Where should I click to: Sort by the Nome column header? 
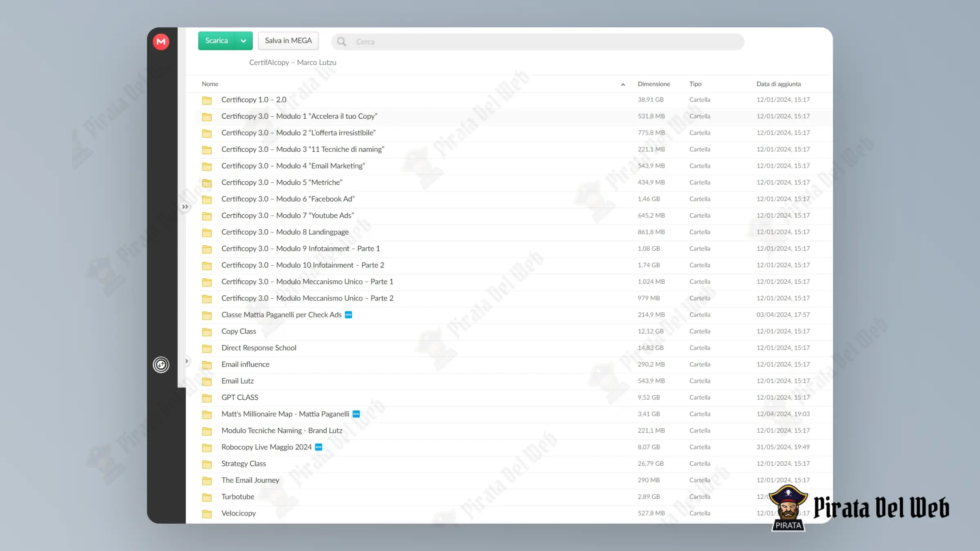pyautogui.click(x=210, y=84)
